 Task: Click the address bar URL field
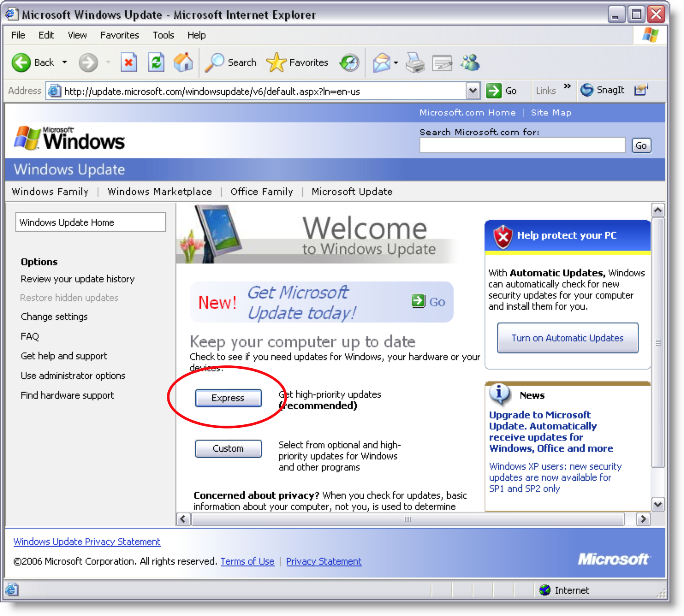click(264, 91)
